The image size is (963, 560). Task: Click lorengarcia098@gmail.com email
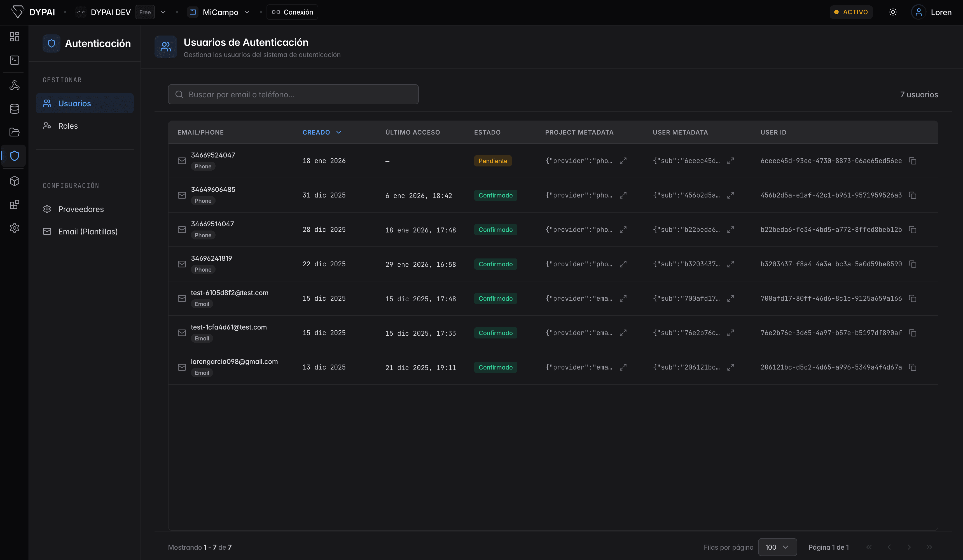pos(234,361)
